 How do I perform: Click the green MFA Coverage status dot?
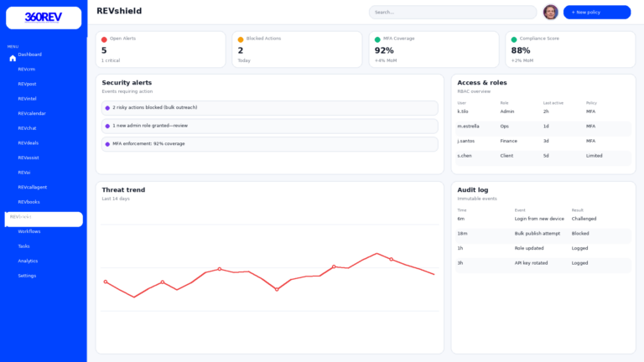[x=377, y=39]
